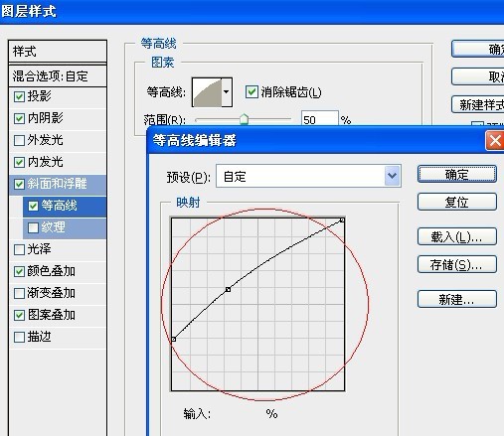Click the 新建样式 button in Layer Style

(478, 104)
